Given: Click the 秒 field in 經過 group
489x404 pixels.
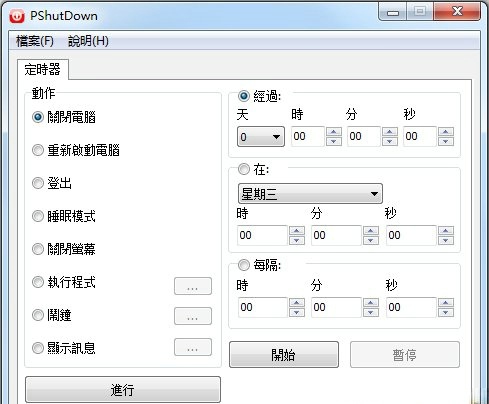Looking at the screenshot, I should 420,136.
